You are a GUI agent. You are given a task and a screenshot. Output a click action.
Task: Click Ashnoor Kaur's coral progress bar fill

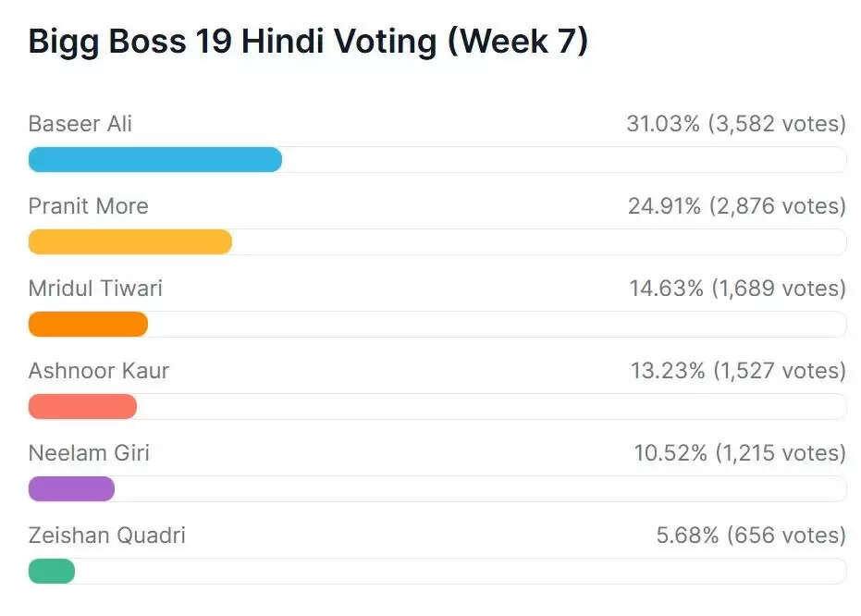(82, 407)
